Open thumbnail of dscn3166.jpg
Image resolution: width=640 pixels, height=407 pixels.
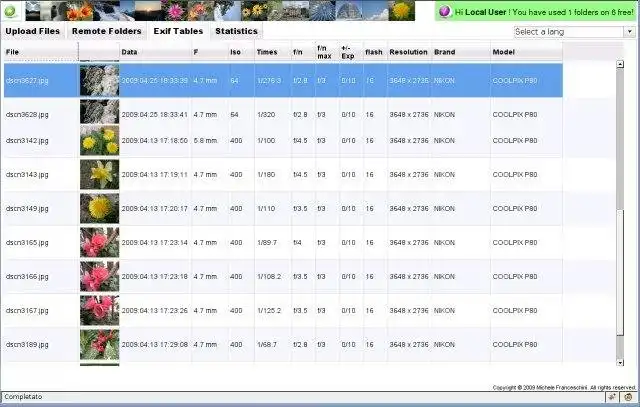(100, 276)
